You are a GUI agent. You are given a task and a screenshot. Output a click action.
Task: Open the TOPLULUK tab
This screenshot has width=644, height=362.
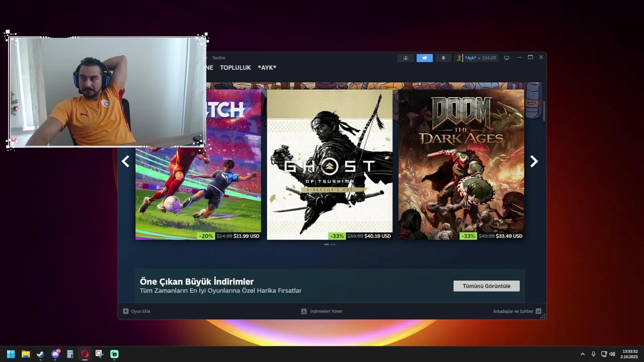[235, 67]
